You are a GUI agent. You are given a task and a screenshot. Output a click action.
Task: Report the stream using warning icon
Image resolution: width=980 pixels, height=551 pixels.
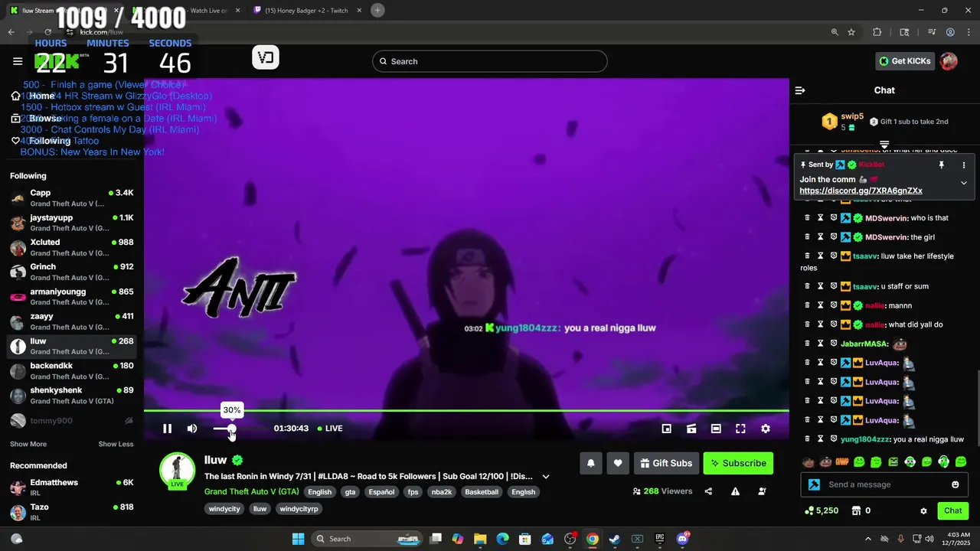(x=735, y=491)
